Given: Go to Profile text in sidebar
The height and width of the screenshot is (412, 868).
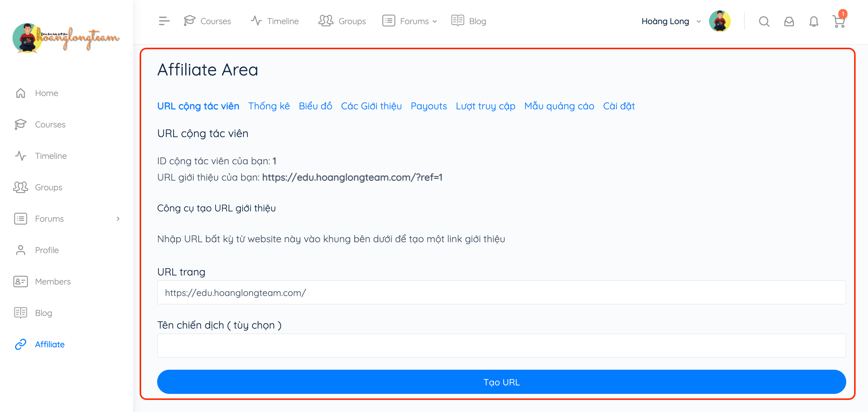Looking at the screenshot, I should 47,250.
